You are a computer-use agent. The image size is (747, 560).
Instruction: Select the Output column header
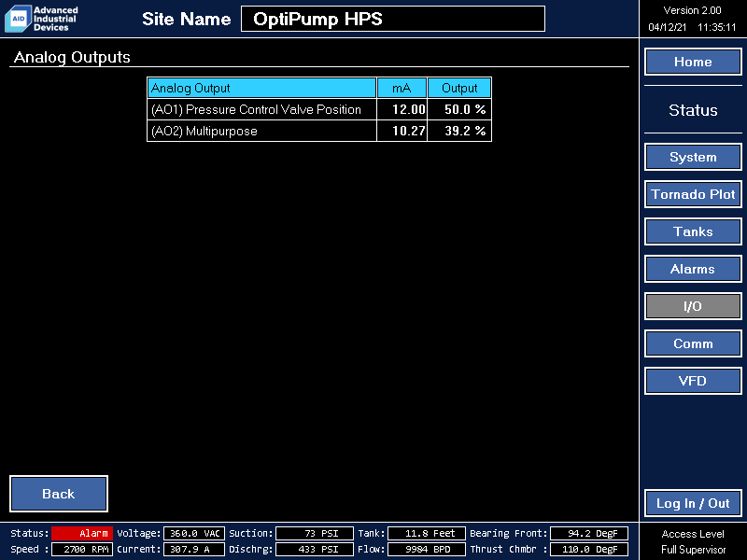click(459, 88)
